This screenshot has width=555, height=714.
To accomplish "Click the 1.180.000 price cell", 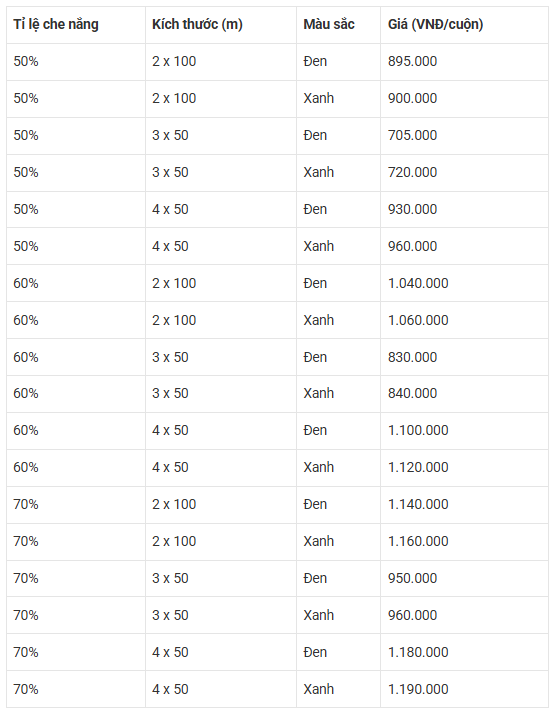I will pos(464,652).
